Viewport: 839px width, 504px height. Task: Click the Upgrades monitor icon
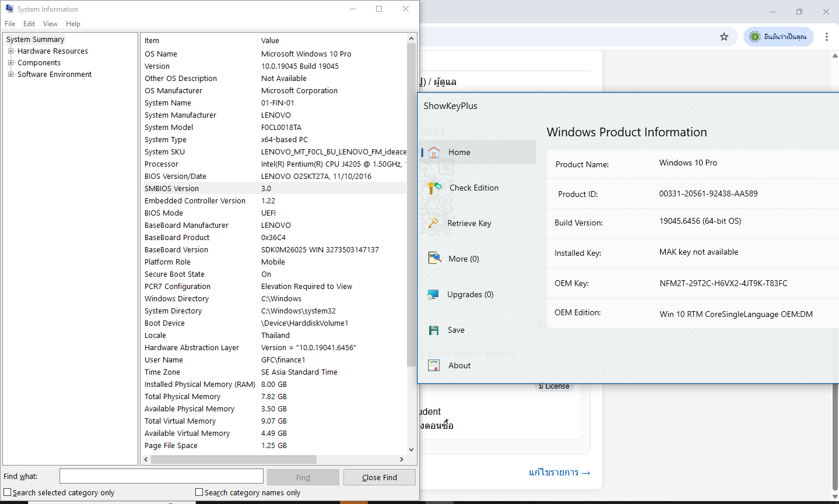click(x=433, y=294)
